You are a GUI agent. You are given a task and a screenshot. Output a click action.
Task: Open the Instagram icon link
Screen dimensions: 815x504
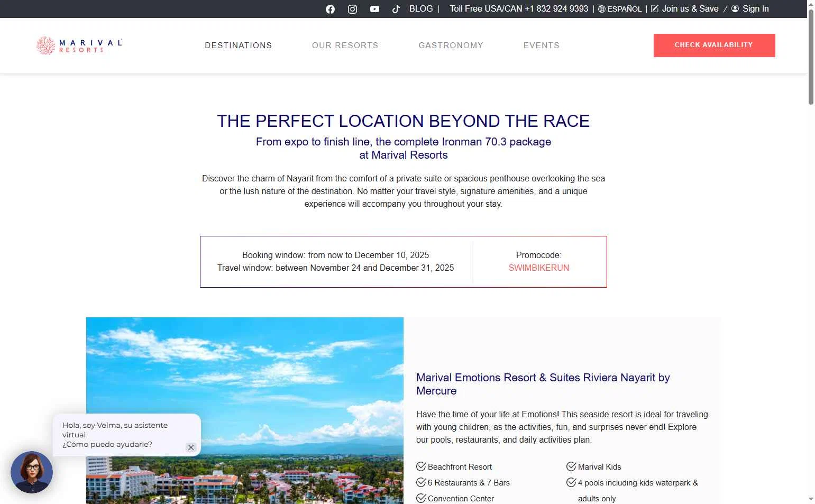pos(352,9)
